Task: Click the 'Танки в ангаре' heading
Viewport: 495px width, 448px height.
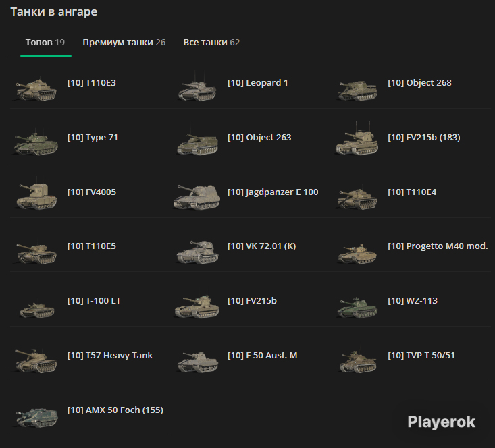Action: coord(54,12)
